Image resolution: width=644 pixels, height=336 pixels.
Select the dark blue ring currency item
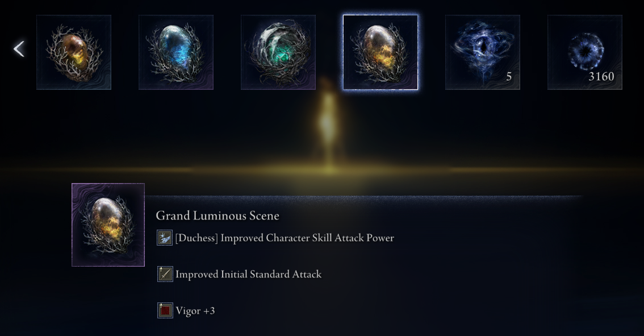585,52
